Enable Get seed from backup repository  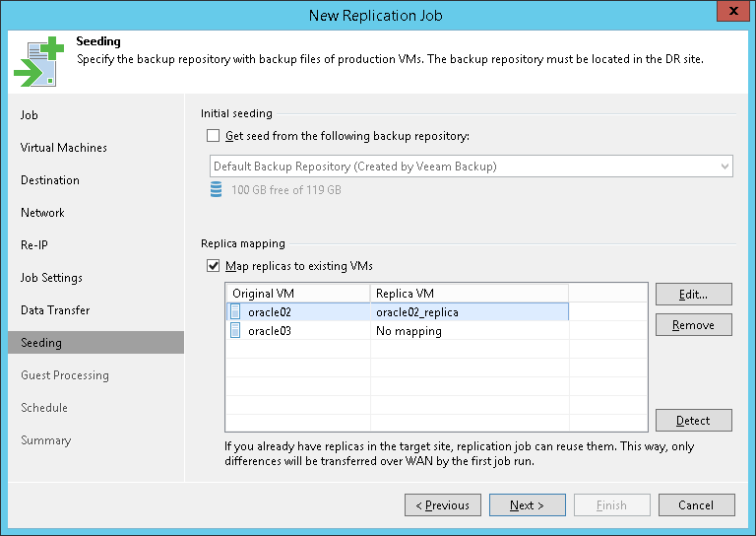click(x=214, y=136)
